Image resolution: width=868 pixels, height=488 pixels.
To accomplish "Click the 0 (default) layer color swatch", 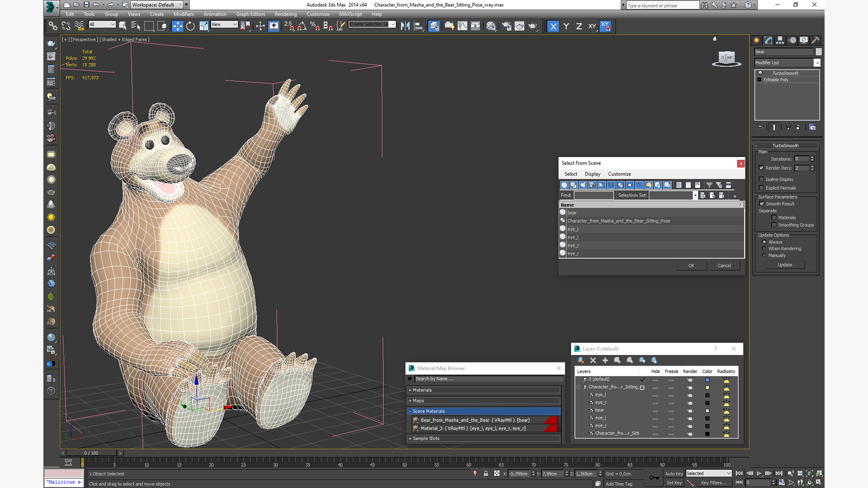I will [708, 380].
